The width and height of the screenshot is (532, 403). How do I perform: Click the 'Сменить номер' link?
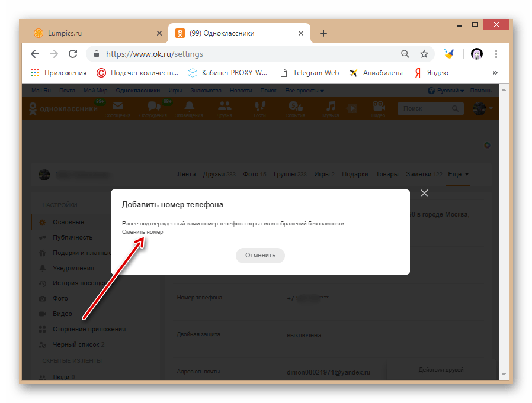pos(142,232)
